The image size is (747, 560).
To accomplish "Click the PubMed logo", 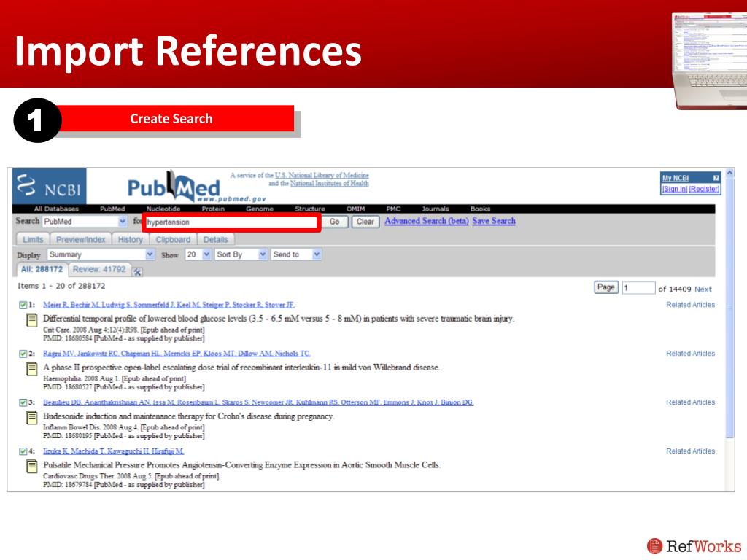I will 174,187.
